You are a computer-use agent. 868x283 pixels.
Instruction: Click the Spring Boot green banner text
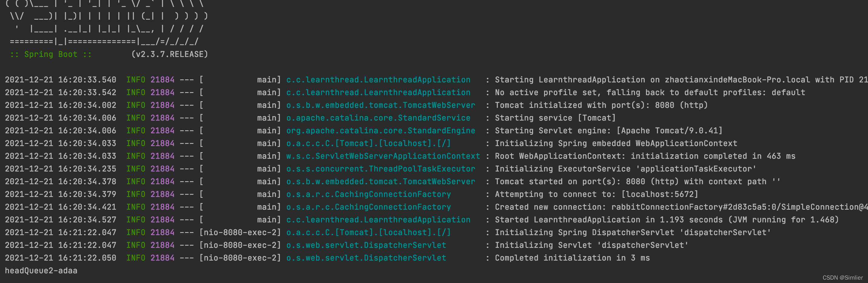coord(51,55)
